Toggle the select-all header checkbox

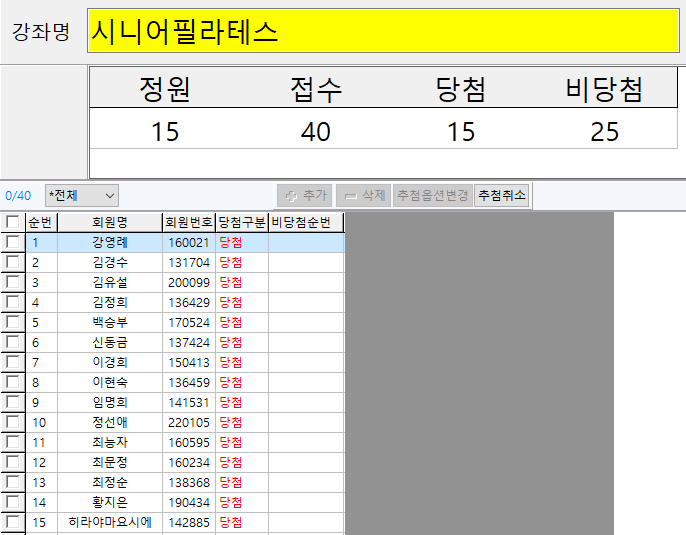(13, 222)
